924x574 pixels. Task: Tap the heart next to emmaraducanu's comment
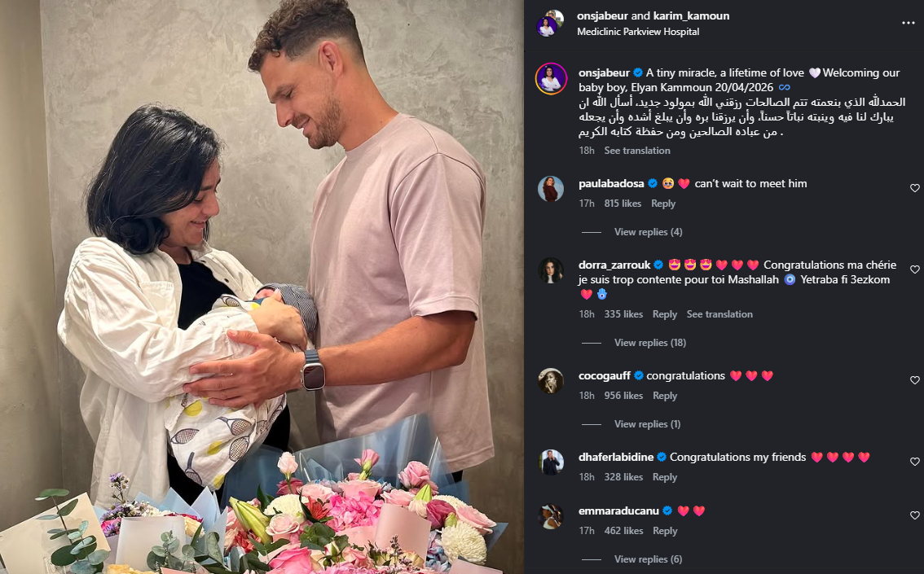(914, 515)
